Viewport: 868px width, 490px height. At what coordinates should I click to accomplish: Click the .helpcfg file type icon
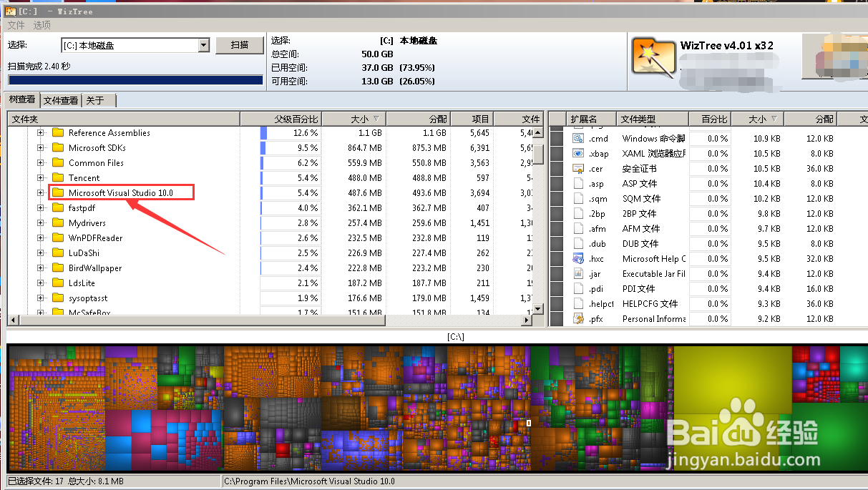[x=579, y=303]
